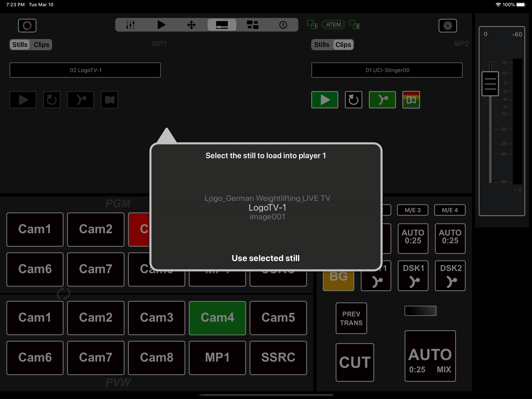Click the audio fader knob
This screenshot has width=532, height=399.
(x=490, y=84)
